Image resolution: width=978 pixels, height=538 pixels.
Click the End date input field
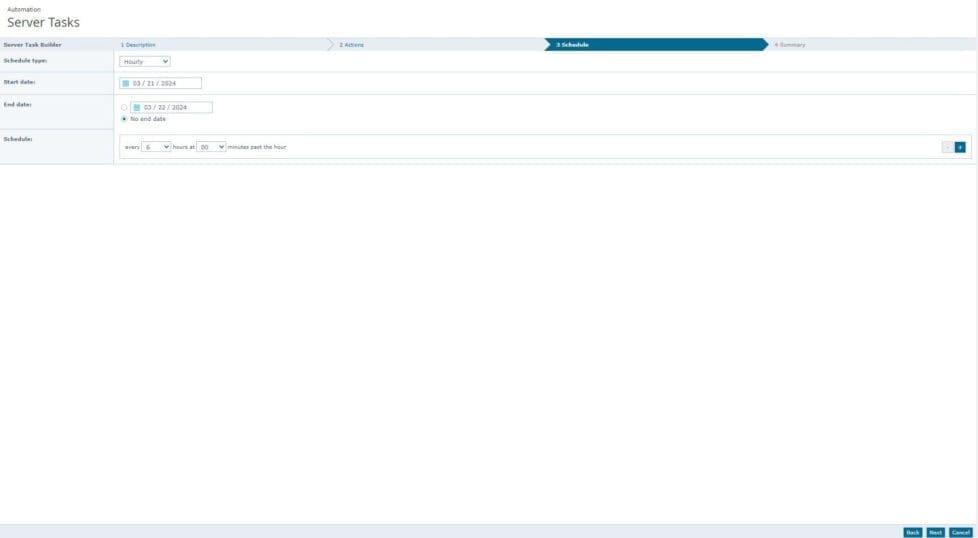(x=175, y=107)
